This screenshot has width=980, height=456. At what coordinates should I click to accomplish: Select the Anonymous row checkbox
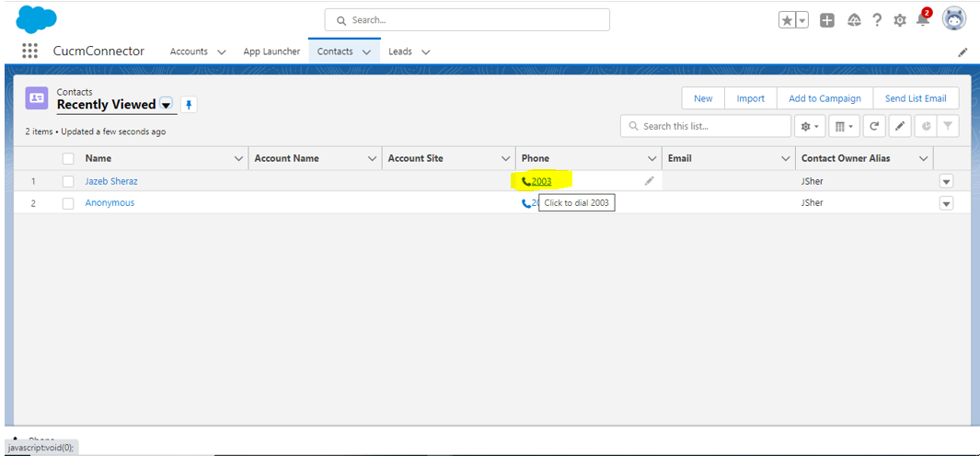tap(68, 203)
